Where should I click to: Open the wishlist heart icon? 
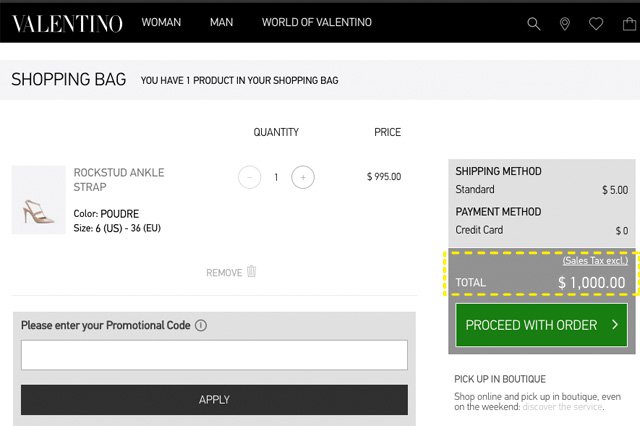point(596,23)
